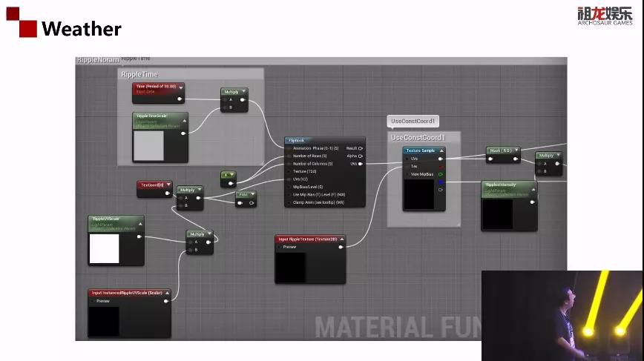Screen dimensions: 644x361
Task: Collapse the Input InstancedRippleUVScale node arrow
Action: tap(167, 293)
